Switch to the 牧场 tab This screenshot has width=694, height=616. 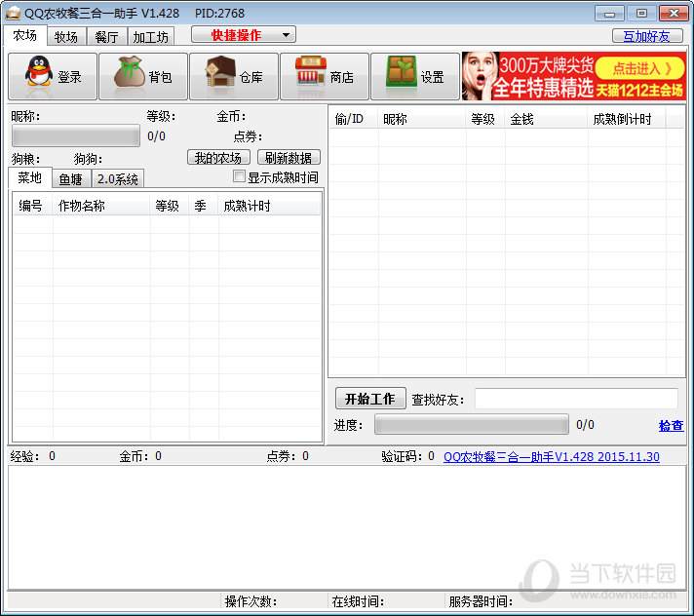[66, 37]
